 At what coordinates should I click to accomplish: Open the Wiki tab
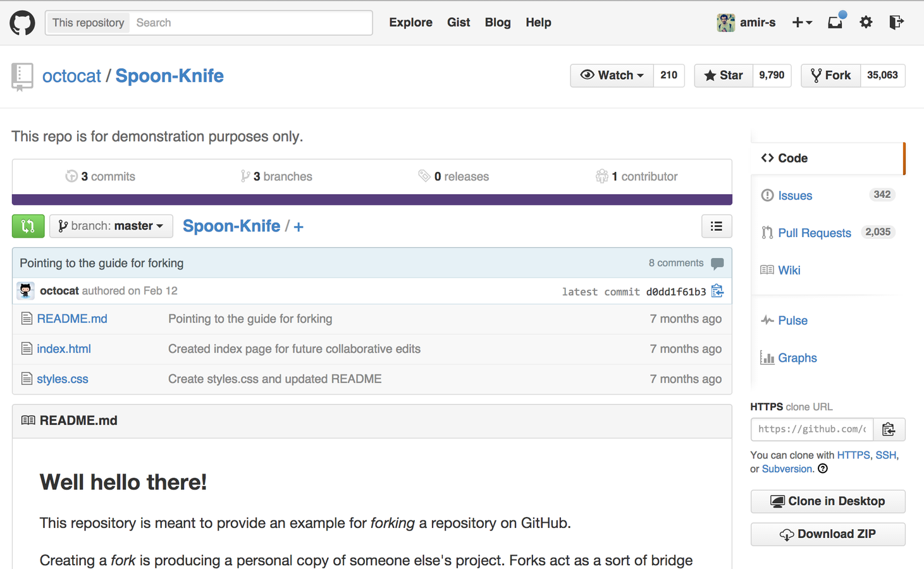pos(789,270)
